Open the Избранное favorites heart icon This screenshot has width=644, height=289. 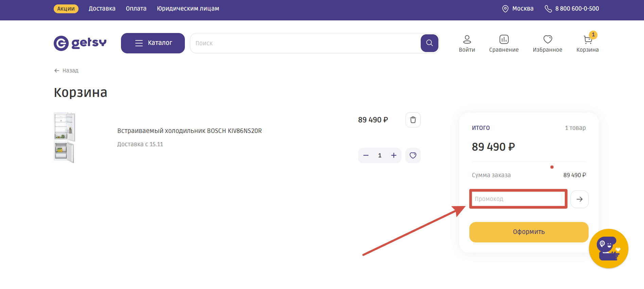pos(547,44)
